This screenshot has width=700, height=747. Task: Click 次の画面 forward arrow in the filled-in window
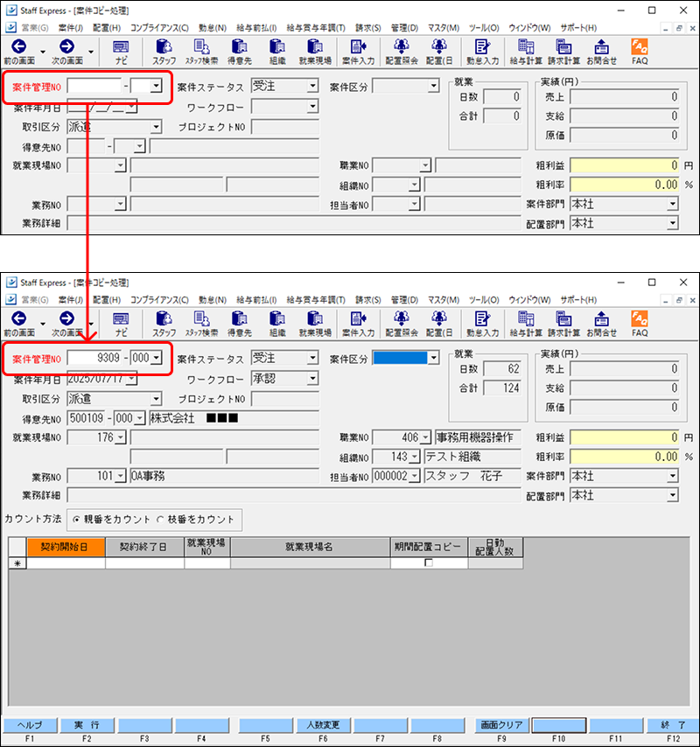pos(66,318)
